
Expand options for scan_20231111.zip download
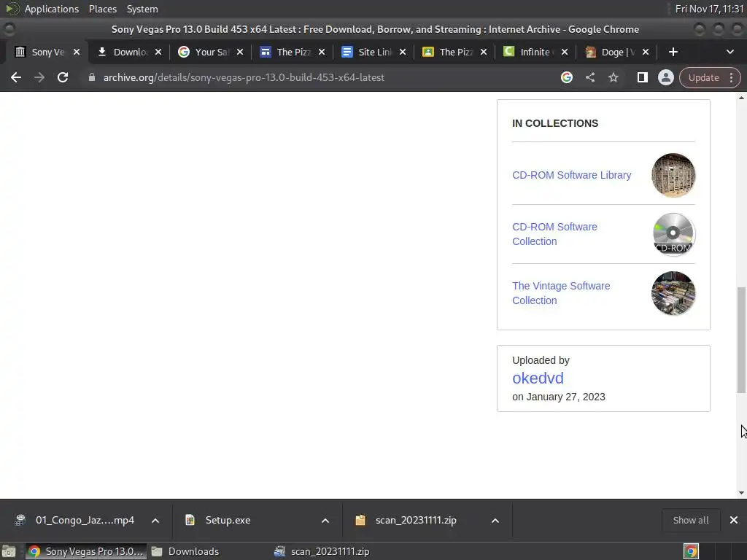point(495,521)
